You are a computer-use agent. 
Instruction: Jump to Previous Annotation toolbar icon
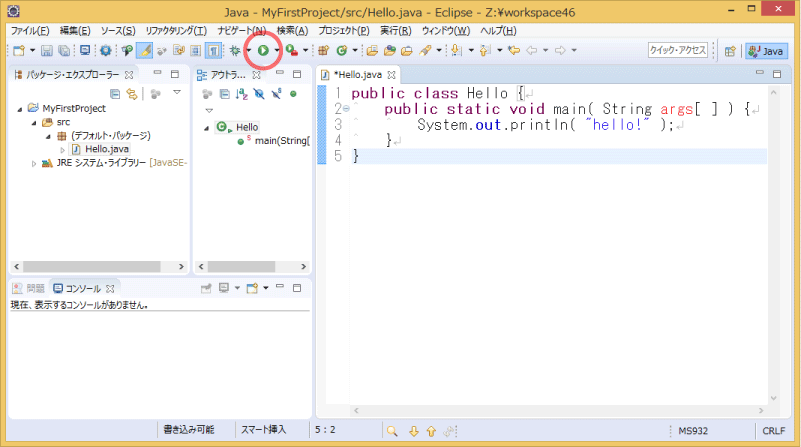click(485, 50)
